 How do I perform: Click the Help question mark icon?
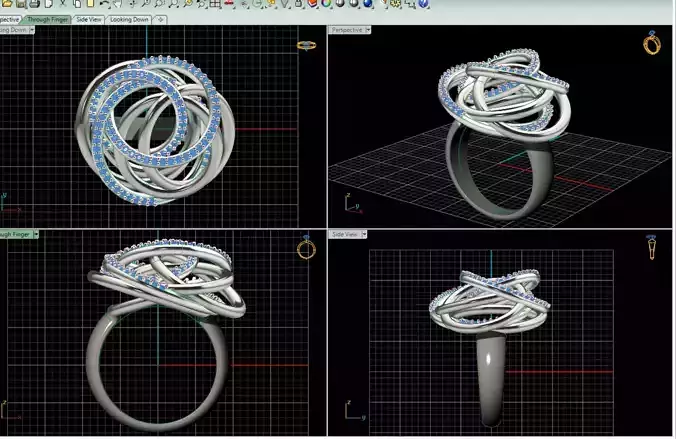[423, 4]
